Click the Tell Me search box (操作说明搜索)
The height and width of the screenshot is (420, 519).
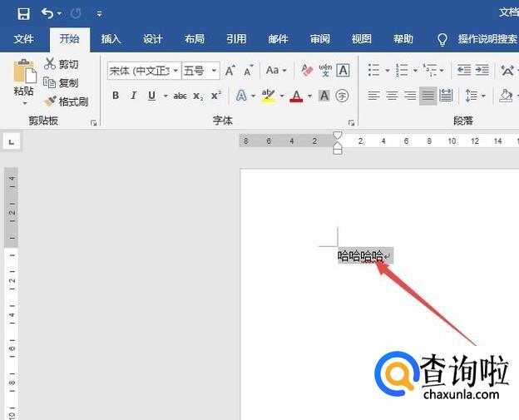tap(487, 39)
